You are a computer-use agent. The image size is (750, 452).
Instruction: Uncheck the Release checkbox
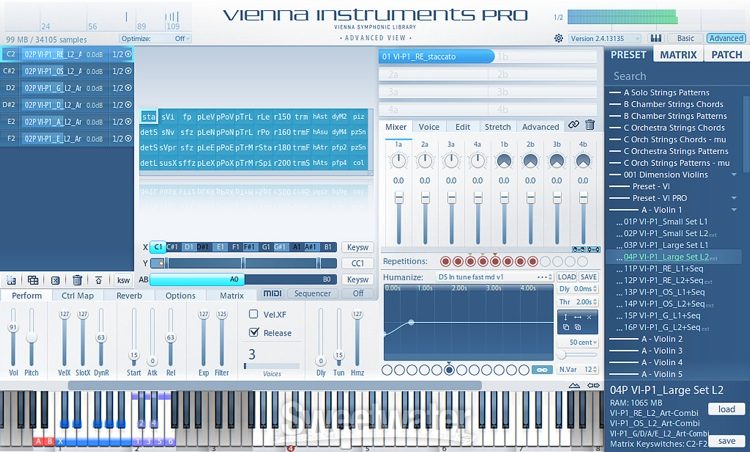(254, 332)
